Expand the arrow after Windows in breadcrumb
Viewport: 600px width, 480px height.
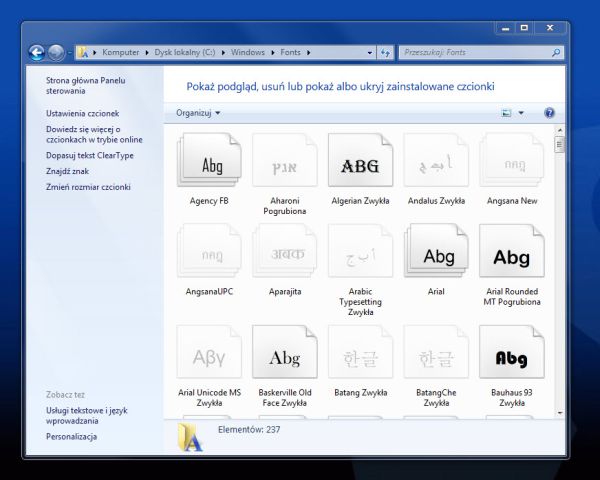273,52
